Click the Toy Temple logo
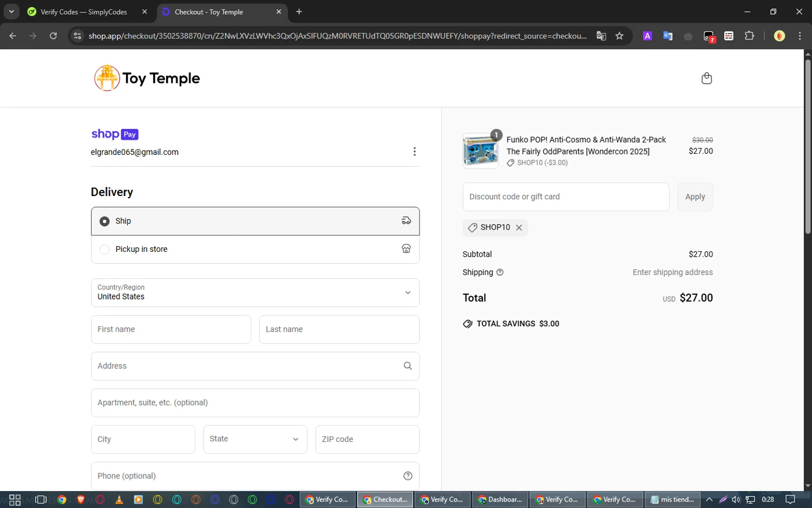The image size is (812, 508). (147, 78)
